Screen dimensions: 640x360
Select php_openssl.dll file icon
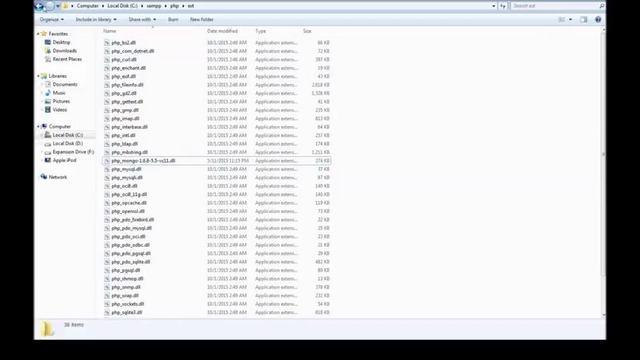107,211
